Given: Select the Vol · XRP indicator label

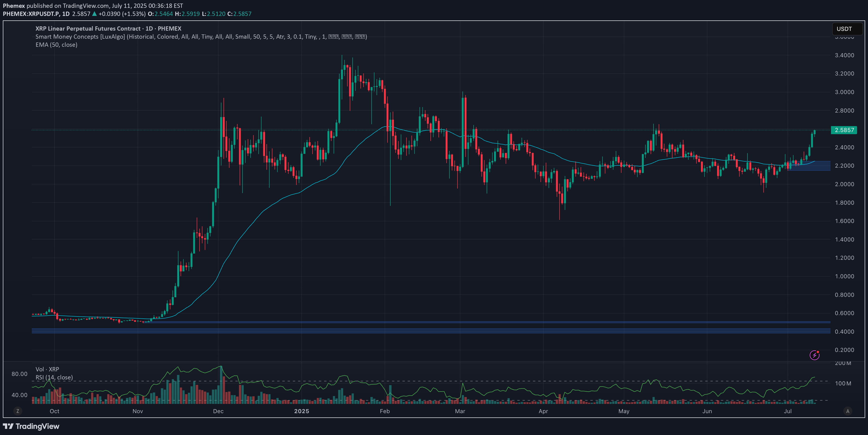Looking at the screenshot, I should (x=47, y=369).
